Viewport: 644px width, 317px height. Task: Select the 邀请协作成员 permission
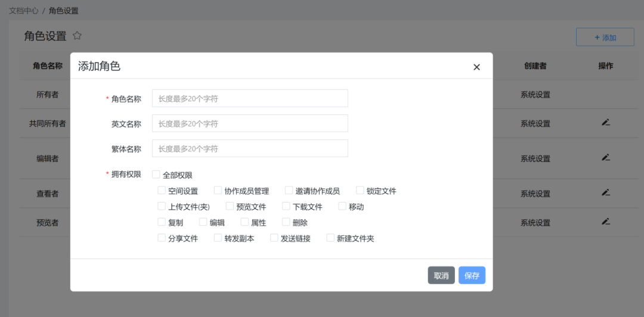[289, 190]
